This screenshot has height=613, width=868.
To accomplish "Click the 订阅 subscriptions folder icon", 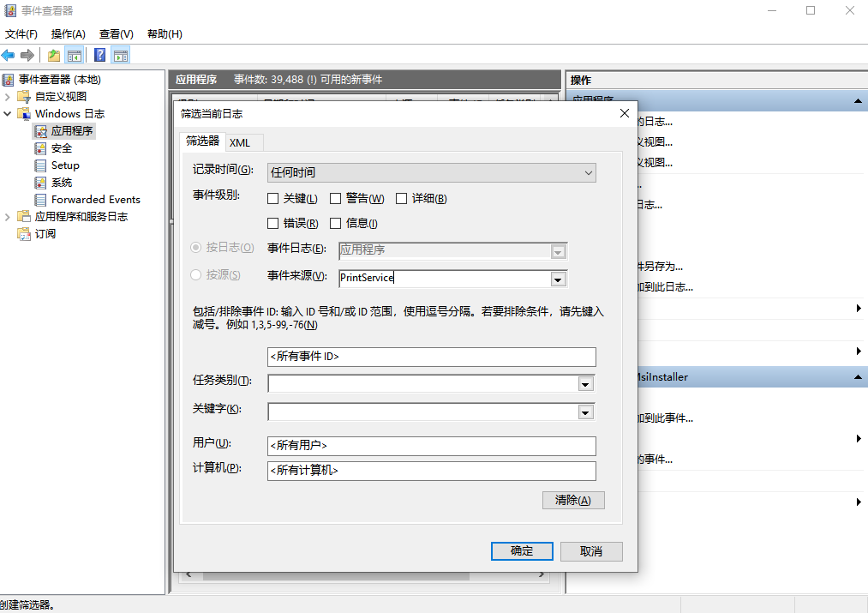I will [24, 234].
